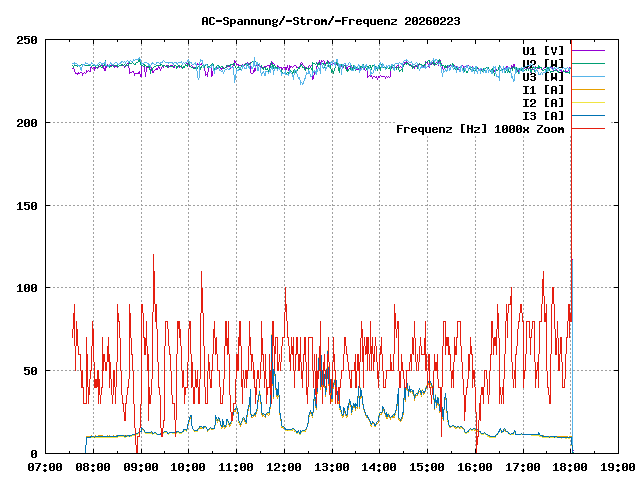Image resolution: width=640 pixels, height=480 pixels.
Task: Click the red Frequenz legend line sample
Action: (x=588, y=128)
